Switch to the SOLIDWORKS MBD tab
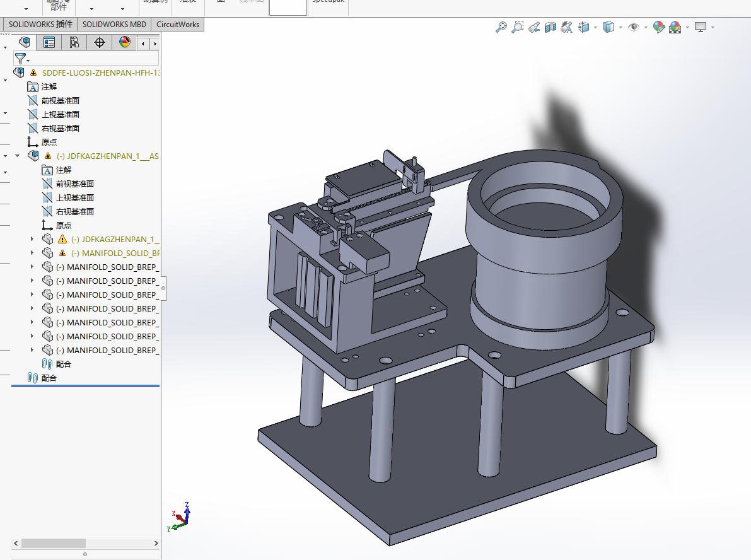751x560 pixels. tap(114, 25)
